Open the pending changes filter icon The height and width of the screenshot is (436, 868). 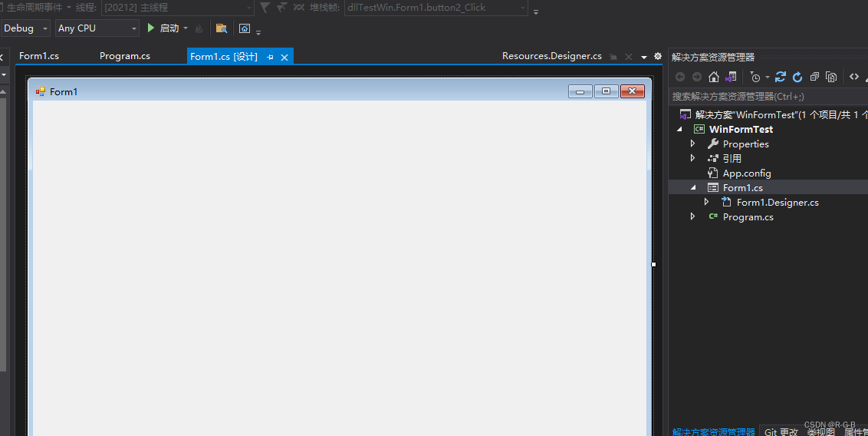755,77
